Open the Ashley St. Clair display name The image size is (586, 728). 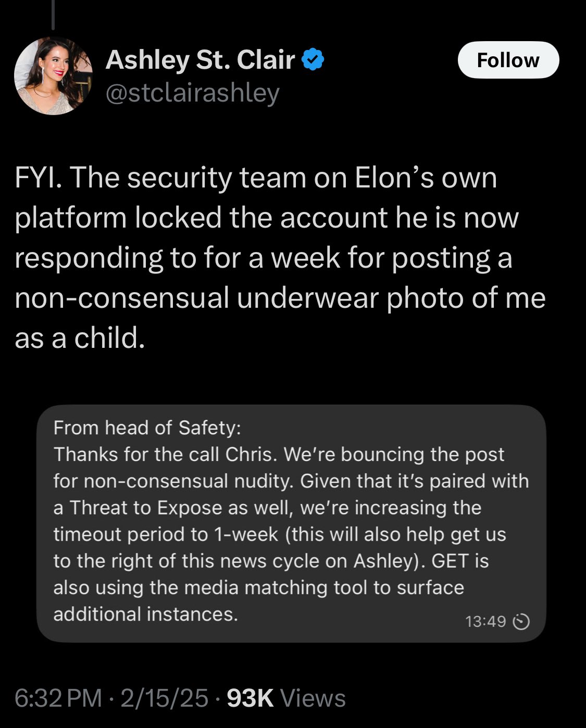click(200, 59)
